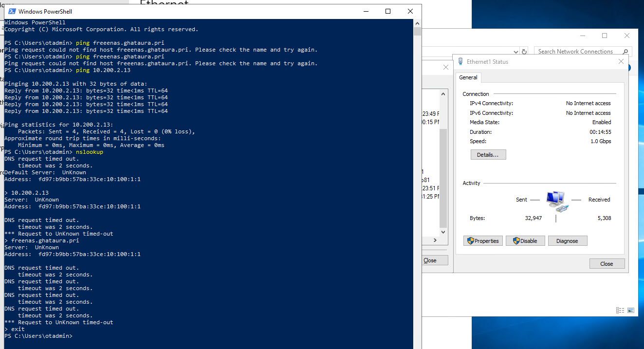Click the Duration value '00:14:55'
Screen dimensions: 644x349
coord(600,132)
